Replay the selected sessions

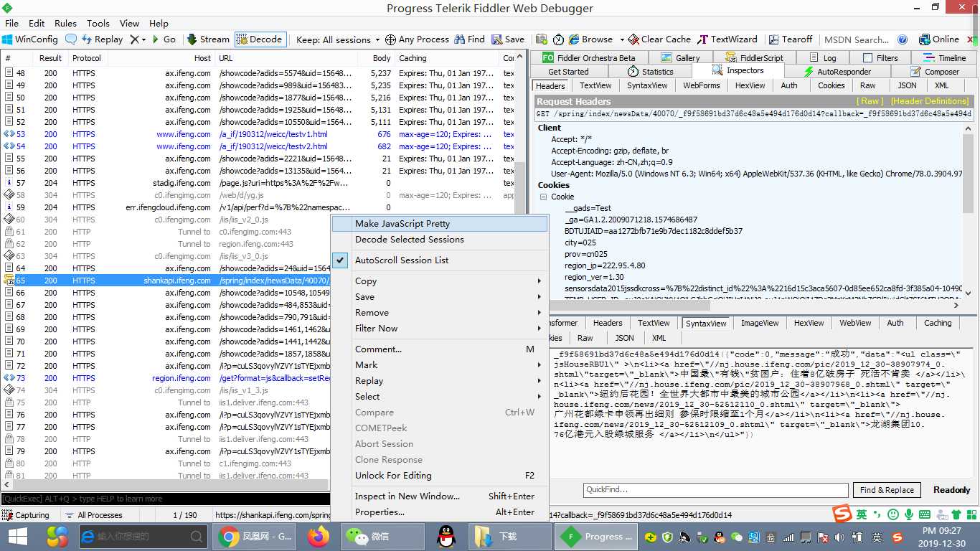103,39
